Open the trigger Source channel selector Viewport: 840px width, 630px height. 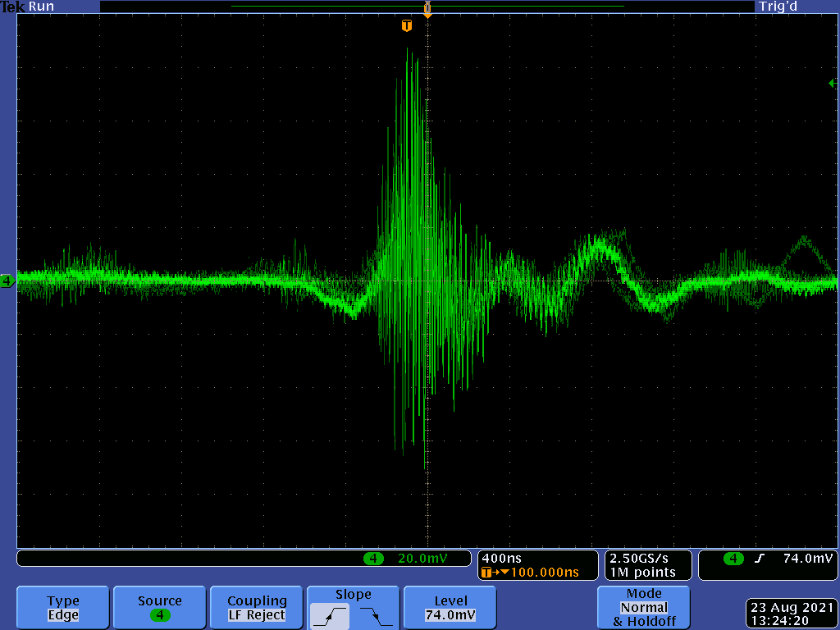[160, 608]
